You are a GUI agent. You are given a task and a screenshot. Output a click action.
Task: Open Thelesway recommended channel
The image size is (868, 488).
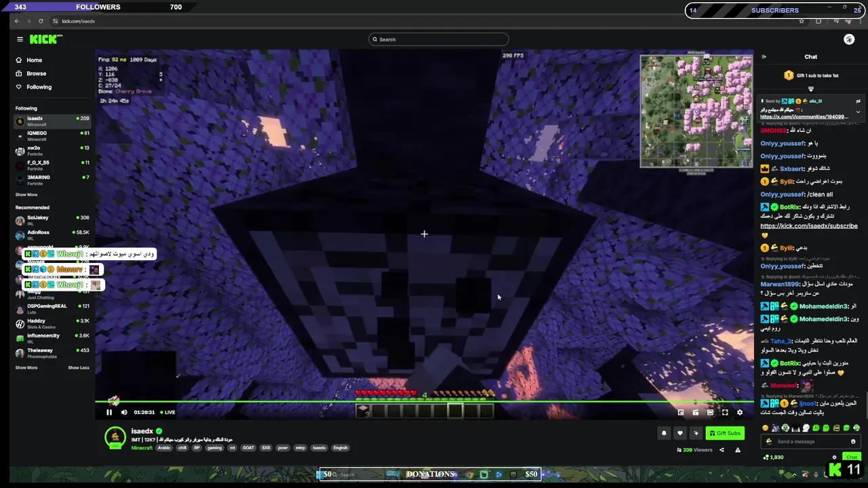point(53,353)
